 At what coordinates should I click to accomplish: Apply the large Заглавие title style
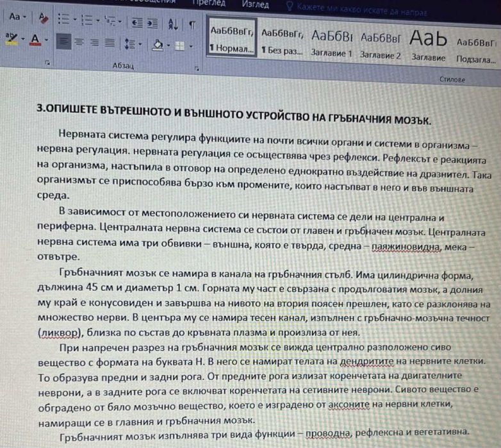click(x=428, y=46)
